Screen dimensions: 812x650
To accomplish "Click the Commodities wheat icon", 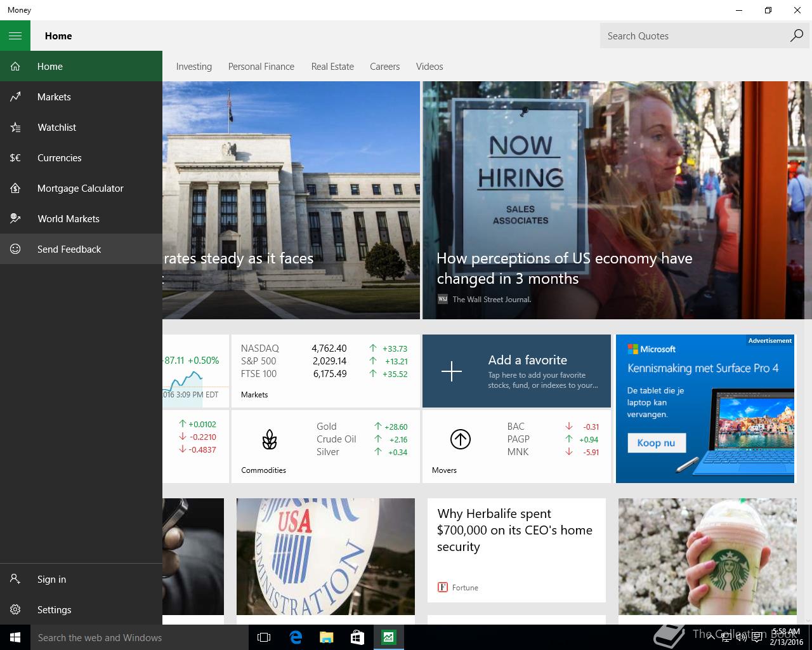I will tap(270, 439).
